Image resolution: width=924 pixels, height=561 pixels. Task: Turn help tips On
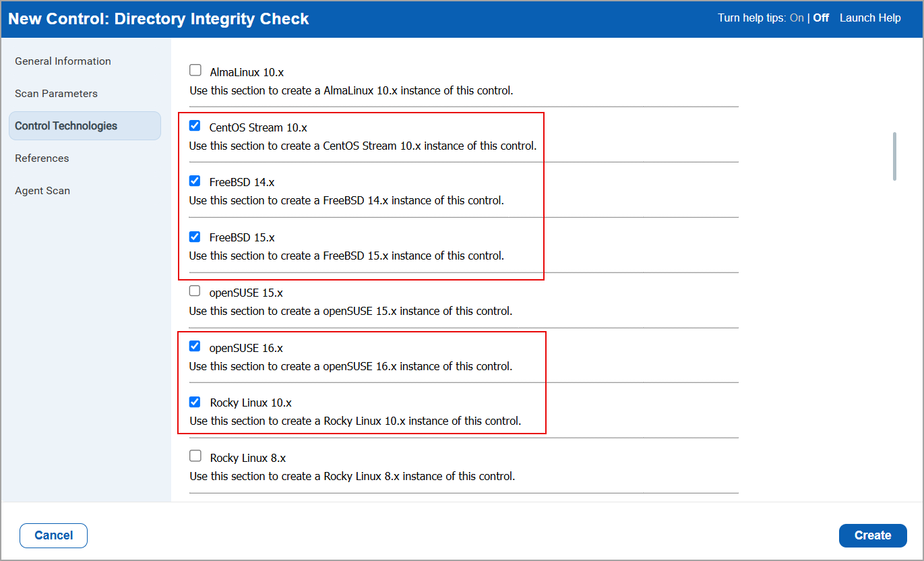[x=797, y=18]
